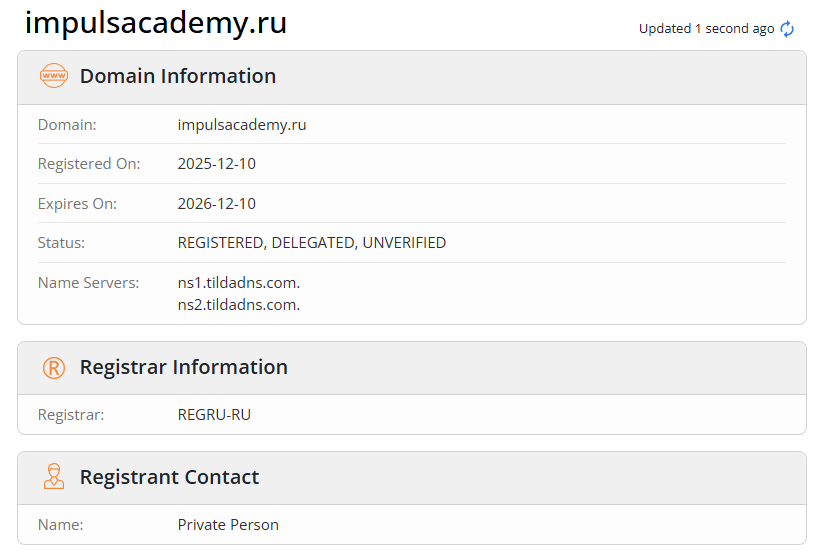Click the impulsacademy.ru page title
Image resolution: width=816 pixels, height=555 pixels.
156,23
